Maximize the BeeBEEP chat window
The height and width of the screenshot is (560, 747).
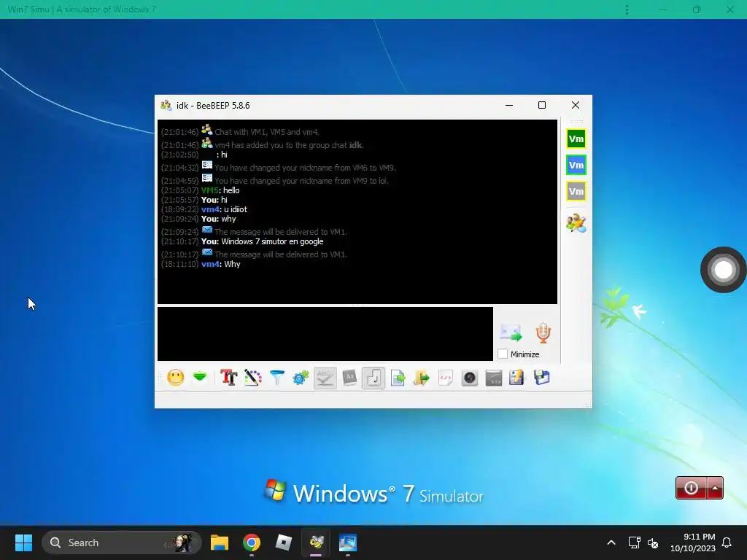click(x=542, y=105)
